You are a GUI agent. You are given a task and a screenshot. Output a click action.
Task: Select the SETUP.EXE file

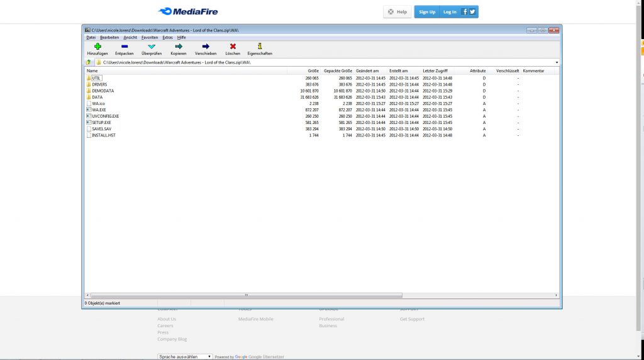click(x=101, y=122)
